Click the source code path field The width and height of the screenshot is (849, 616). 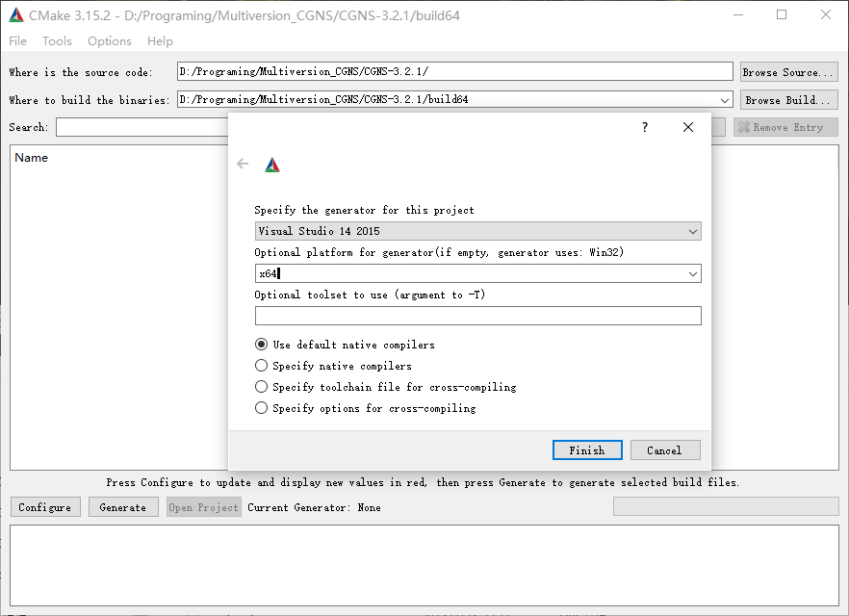(x=454, y=71)
